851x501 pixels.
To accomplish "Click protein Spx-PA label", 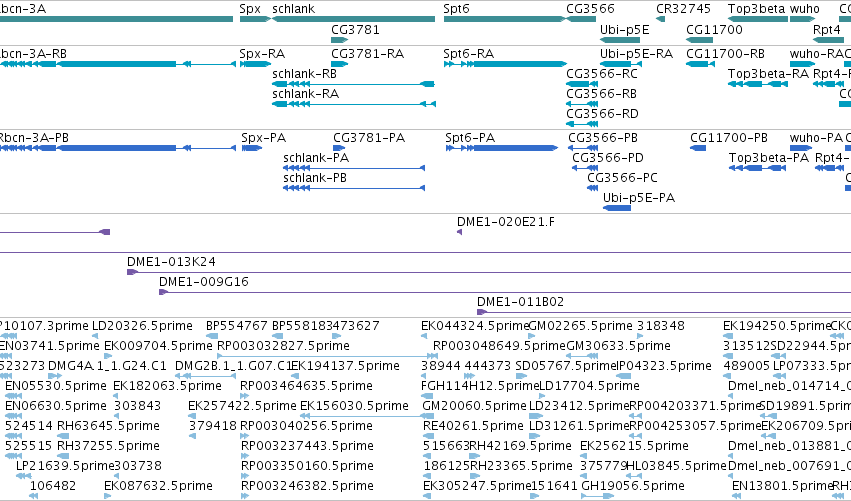I will point(264,138).
